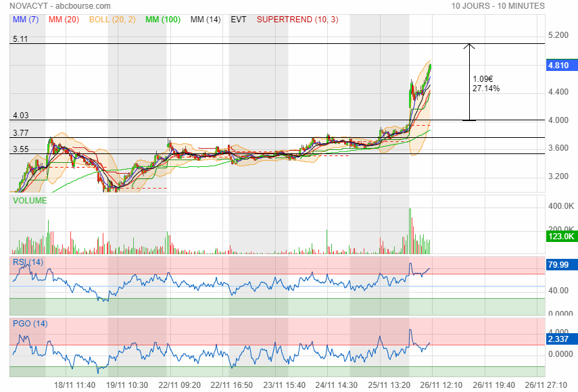
Task: Click the 24/11 14:30 time axis label
Action: coord(337,385)
